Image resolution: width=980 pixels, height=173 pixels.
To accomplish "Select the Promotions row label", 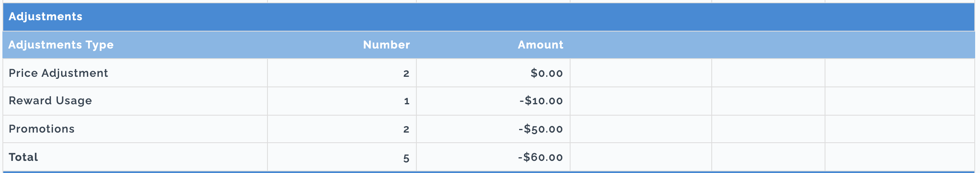I will [42, 129].
